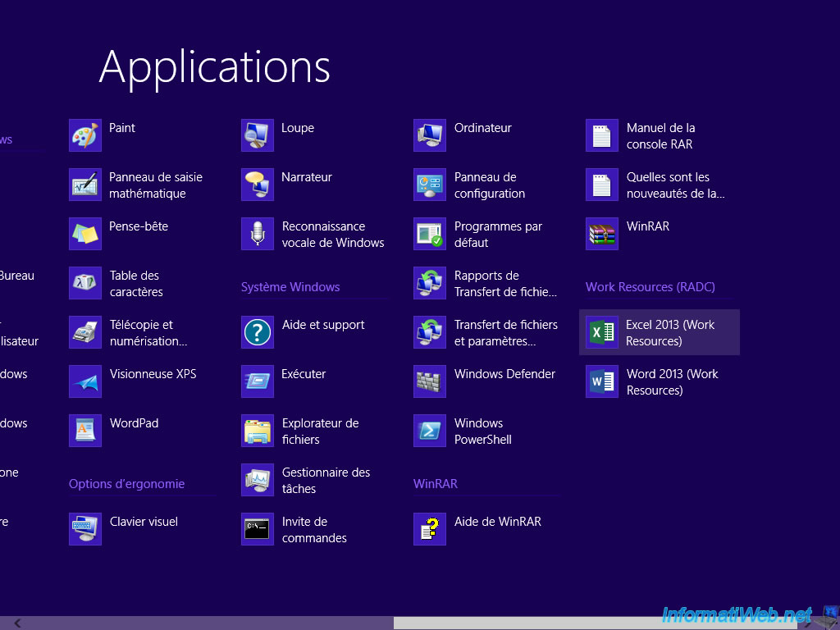Screen dimensions: 840x630
Task: Click the "Aide de WinRAR" label
Action: (x=498, y=522)
